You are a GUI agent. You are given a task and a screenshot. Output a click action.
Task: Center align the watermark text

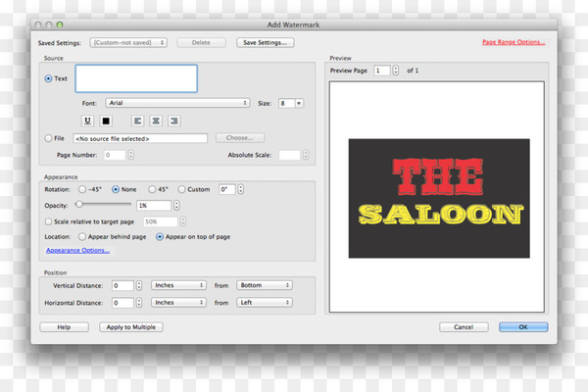click(156, 121)
